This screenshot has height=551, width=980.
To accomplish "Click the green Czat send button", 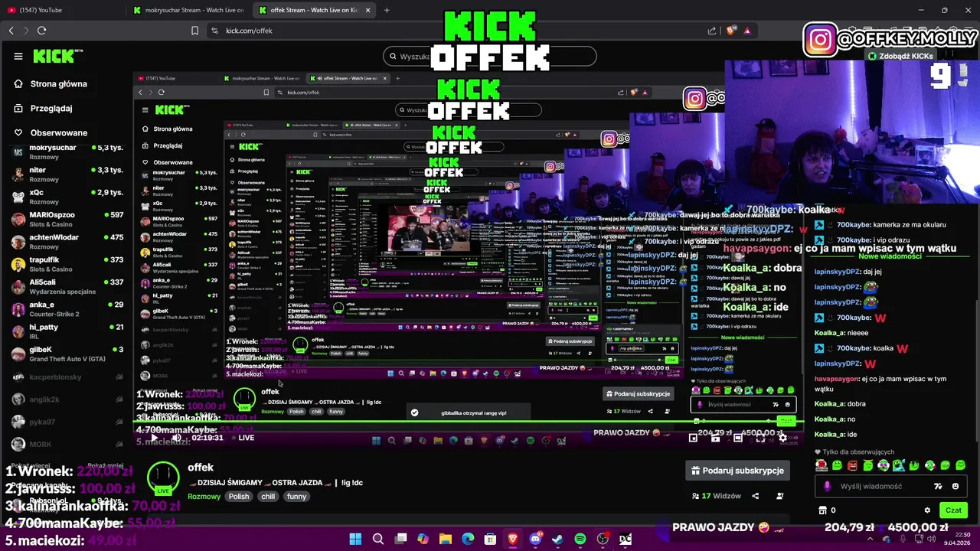I will (x=953, y=510).
